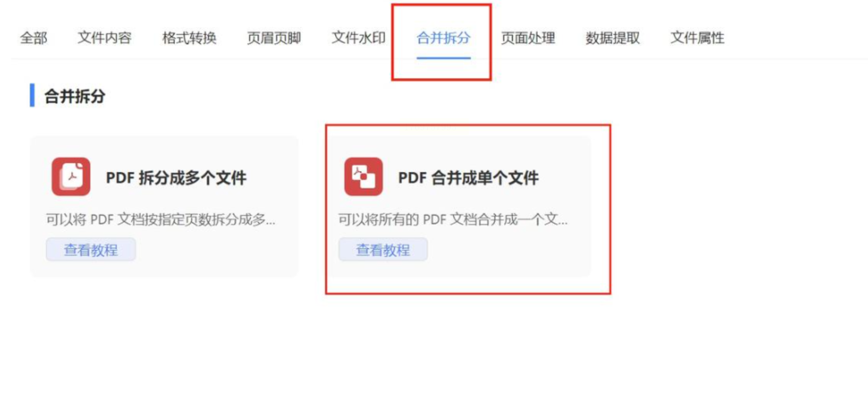Go to the 文件属性 tab
This screenshot has height=393, width=868.
click(697, 38)
